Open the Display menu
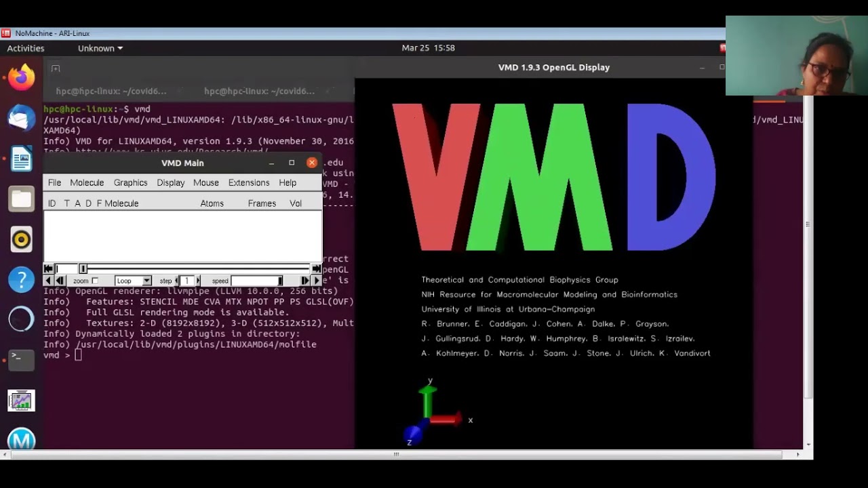Viewport: 868px width, 488px height. click(171, 183)
